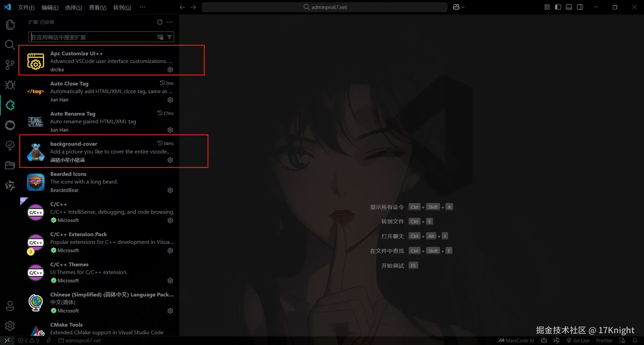Open the 查看 menu
Screen dimensions: 644x345
click(97, 7)
